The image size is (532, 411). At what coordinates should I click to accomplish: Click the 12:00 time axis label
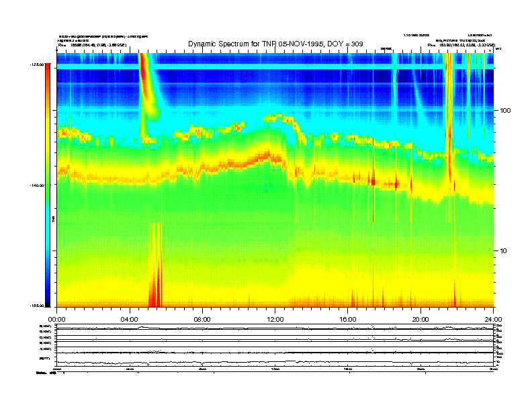coord(275,320)
